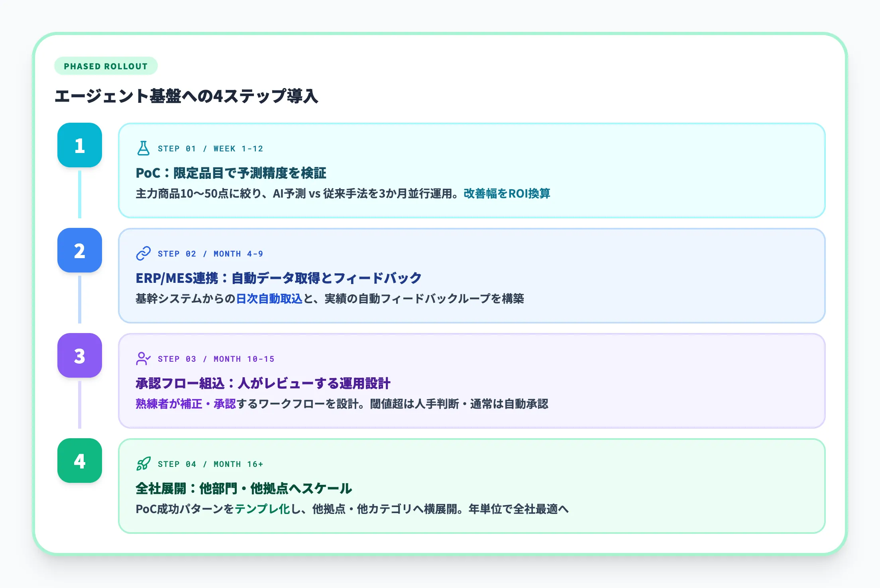This screenshot has height=588, width=880.
Task: Toggle the PHASED ROLLOUT pill badge
Action: click(106, 67)
